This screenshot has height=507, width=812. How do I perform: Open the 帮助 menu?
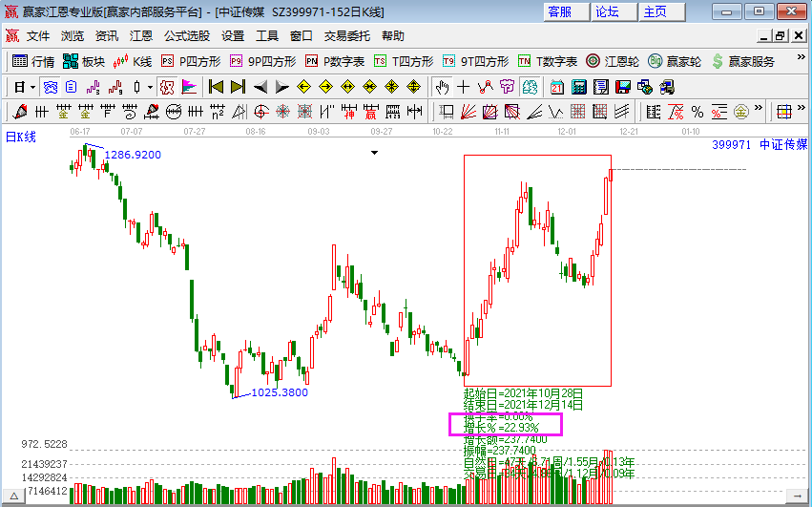392,35
